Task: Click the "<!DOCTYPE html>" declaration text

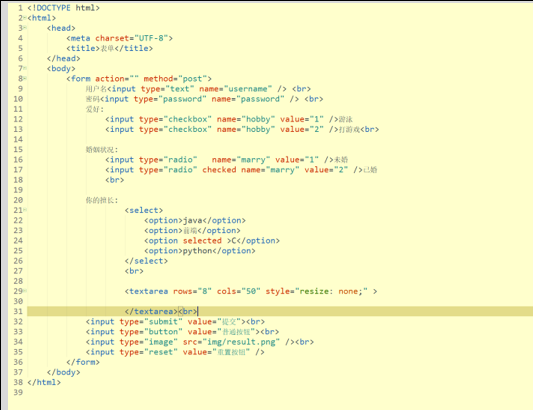Action: 64,8
